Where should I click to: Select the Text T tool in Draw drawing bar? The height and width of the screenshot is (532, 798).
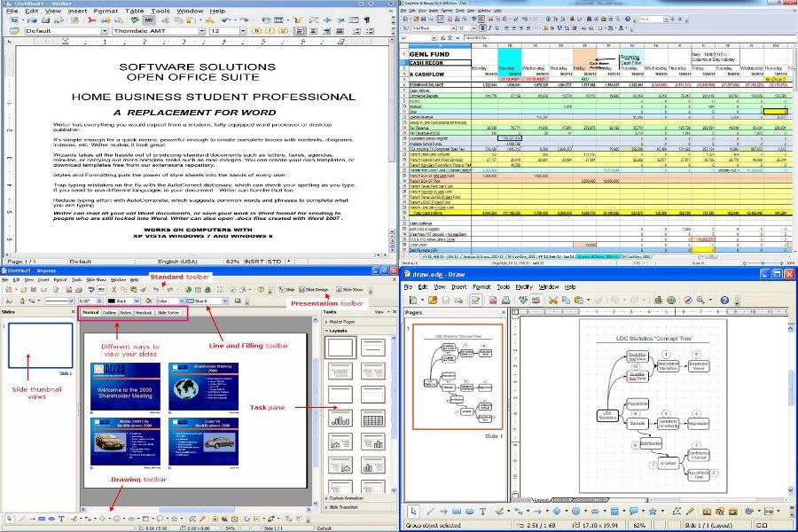(482, 511)
